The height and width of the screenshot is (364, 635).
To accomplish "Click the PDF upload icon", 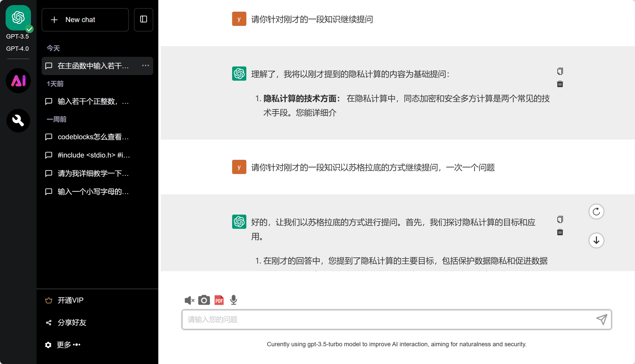I will 219,300.
